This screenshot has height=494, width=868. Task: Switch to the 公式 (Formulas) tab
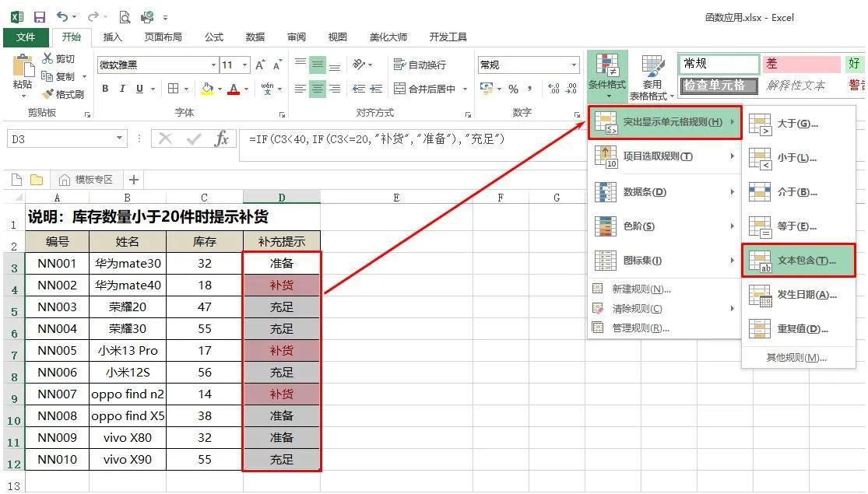(213, 37)
